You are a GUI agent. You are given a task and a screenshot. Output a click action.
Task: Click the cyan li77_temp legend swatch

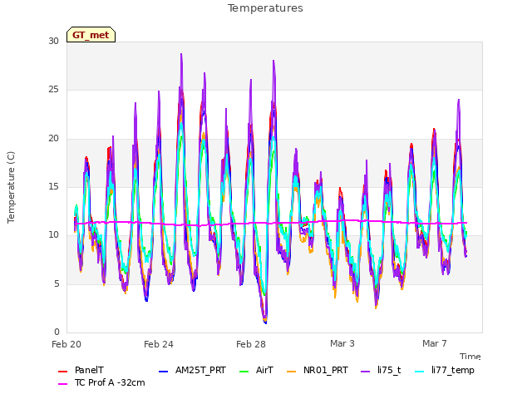(x=419, y=372)
